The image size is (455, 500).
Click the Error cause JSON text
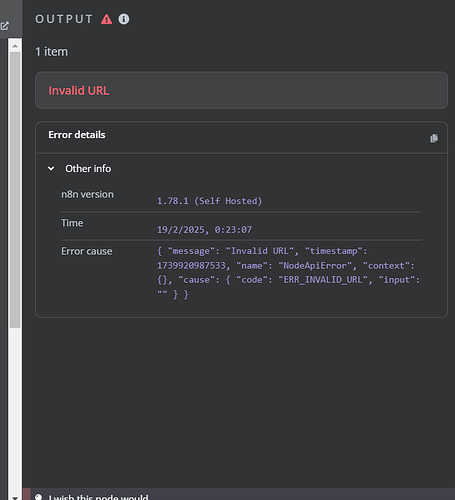pyautogui.click(x=288, y=273)
